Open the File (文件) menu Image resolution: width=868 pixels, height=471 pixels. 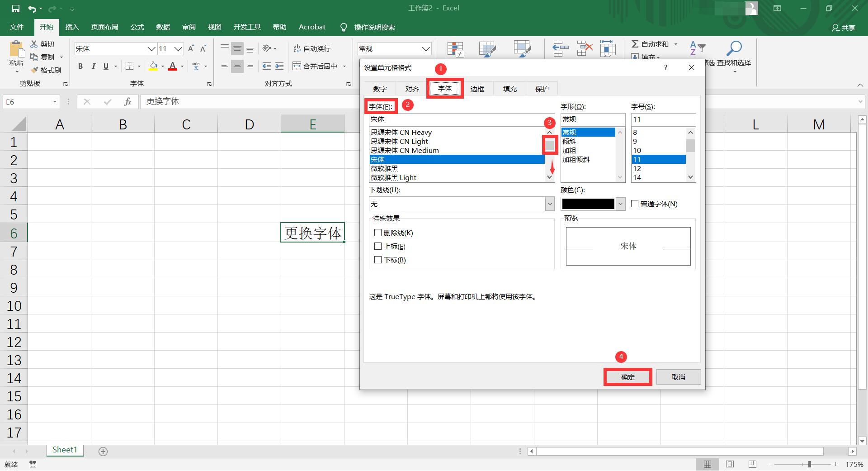tap(17, 27)
